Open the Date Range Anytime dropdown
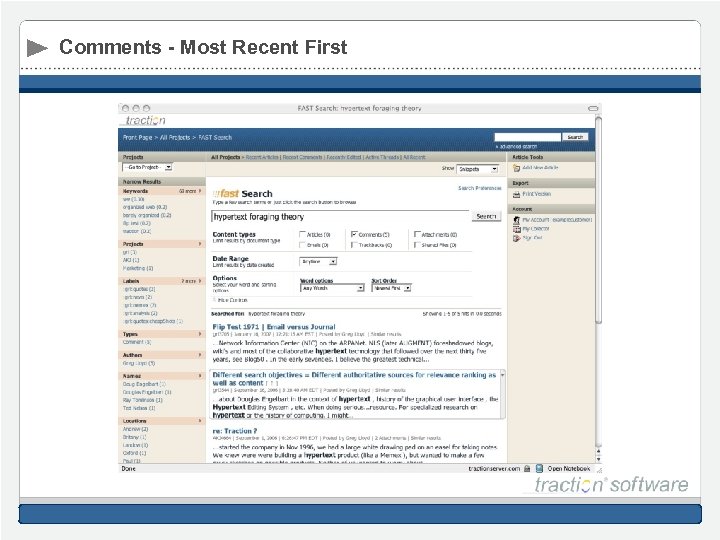This screenshot has width=720, height=540. click(x=318, y=261)
